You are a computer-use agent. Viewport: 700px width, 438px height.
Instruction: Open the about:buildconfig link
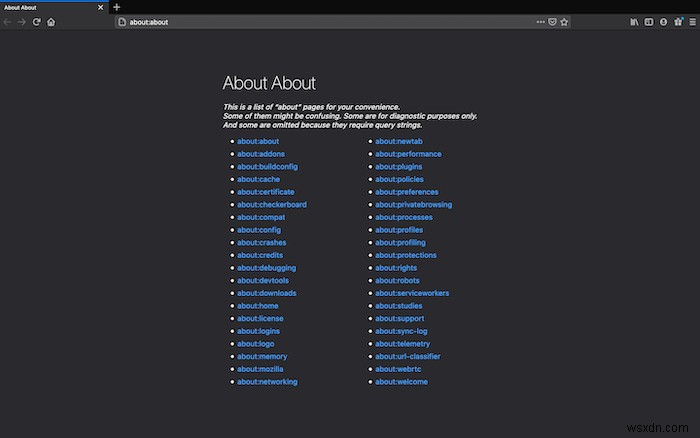tap(267, 167)
